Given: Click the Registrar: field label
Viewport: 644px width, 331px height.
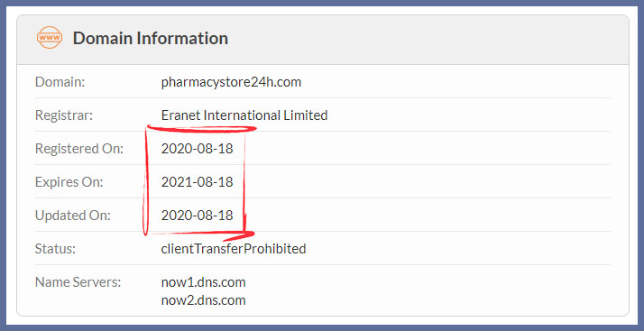Looking at the screenshot, I should (x=64, y=115).
